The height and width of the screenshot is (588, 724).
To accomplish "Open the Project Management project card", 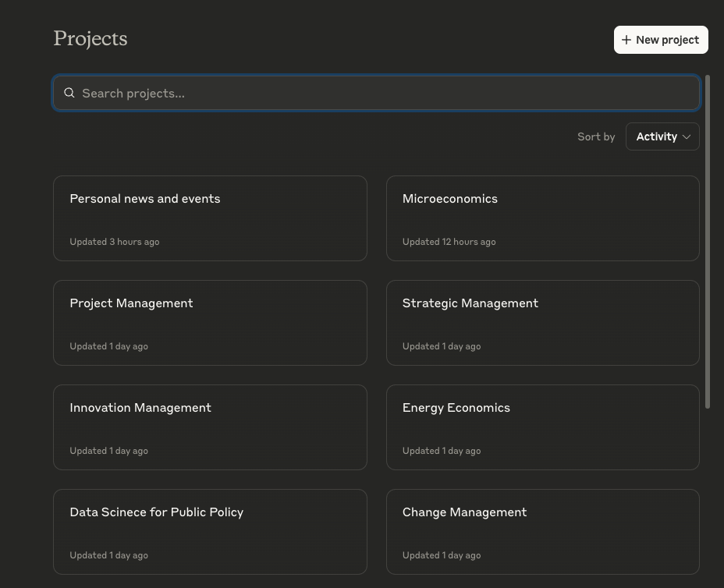I will [210, 323].
